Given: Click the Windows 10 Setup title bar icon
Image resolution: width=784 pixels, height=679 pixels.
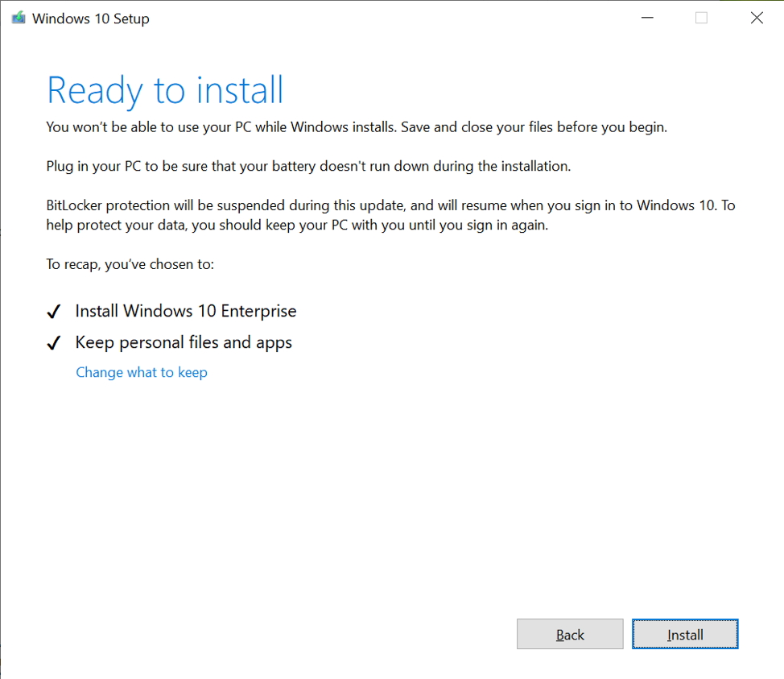Looking at the screenshot, I should pyautogui.click(x=18, y=17).
